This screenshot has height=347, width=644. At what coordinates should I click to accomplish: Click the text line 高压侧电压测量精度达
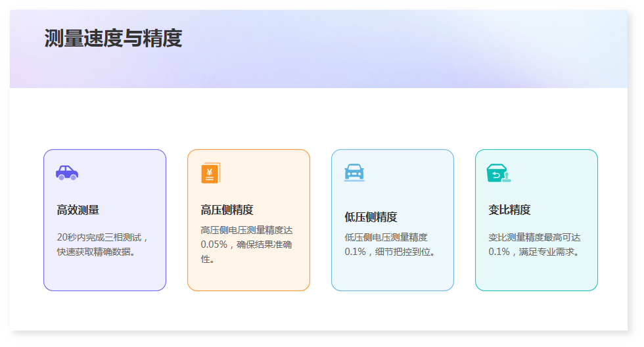pyautogui.click(x=246, y=230)
